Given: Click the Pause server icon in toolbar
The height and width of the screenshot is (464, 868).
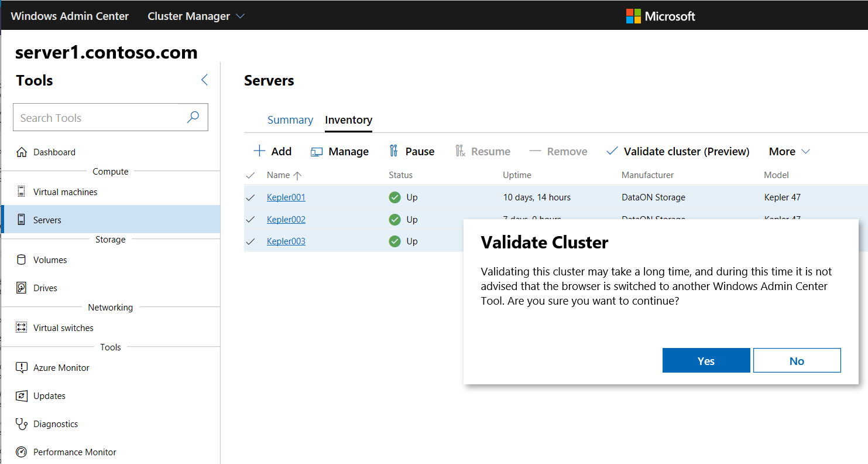Looking at the screenshot, I should (x=393, y=151).
